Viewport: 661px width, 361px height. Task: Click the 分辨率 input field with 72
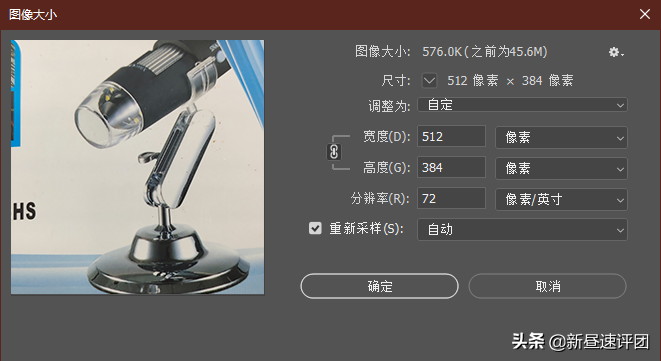click(x=451, y=198)
